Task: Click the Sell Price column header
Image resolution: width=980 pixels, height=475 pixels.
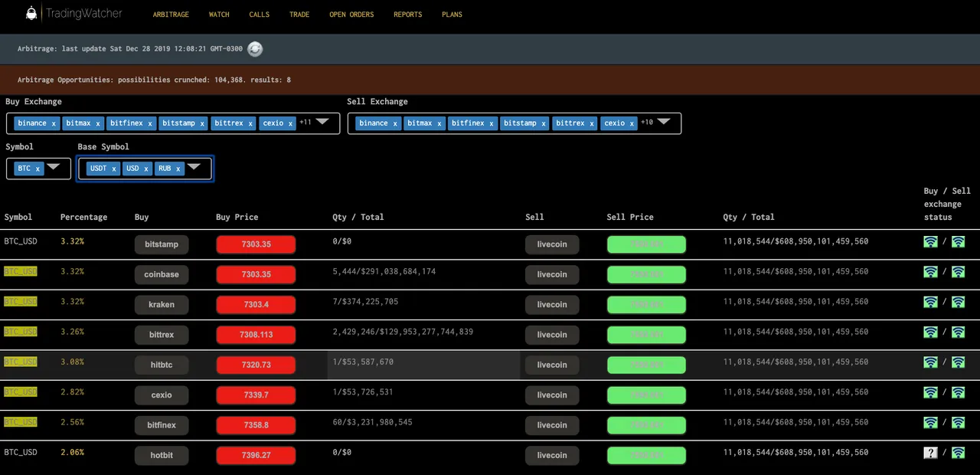Action: click(630, 217)
